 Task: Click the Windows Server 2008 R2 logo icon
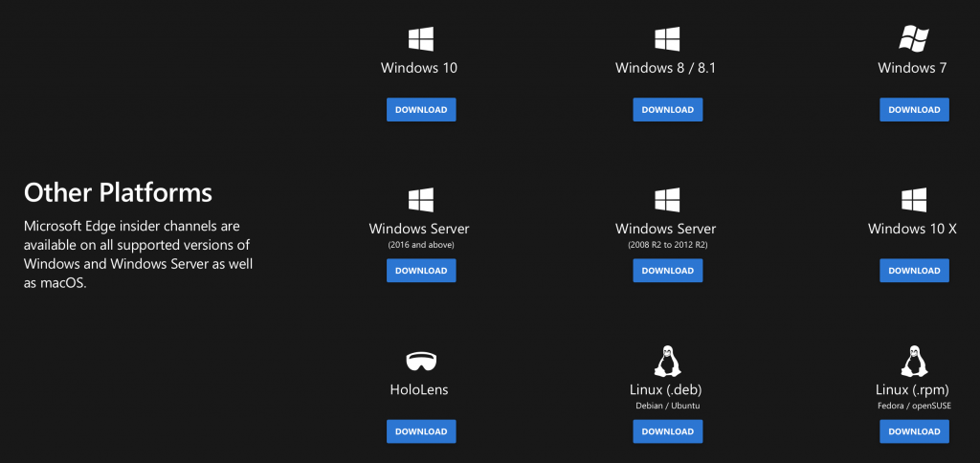tap(667, 200)
